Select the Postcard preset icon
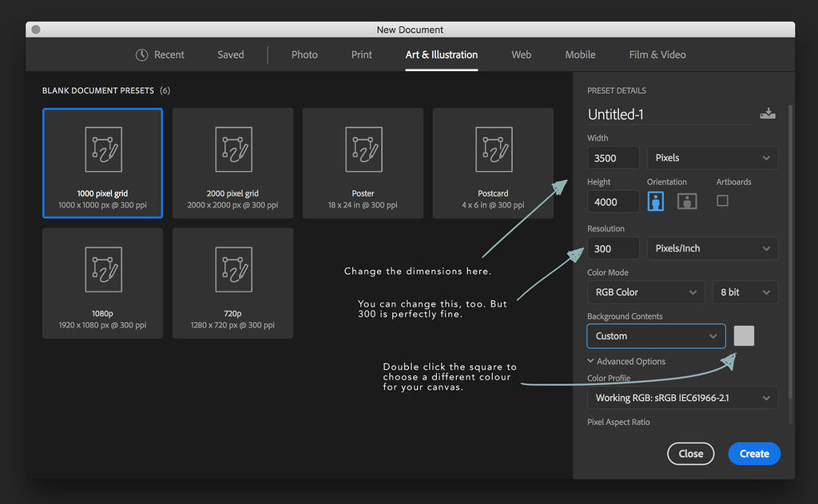The width and height of the screenshot is (818, 504). [x=493, y=149]
